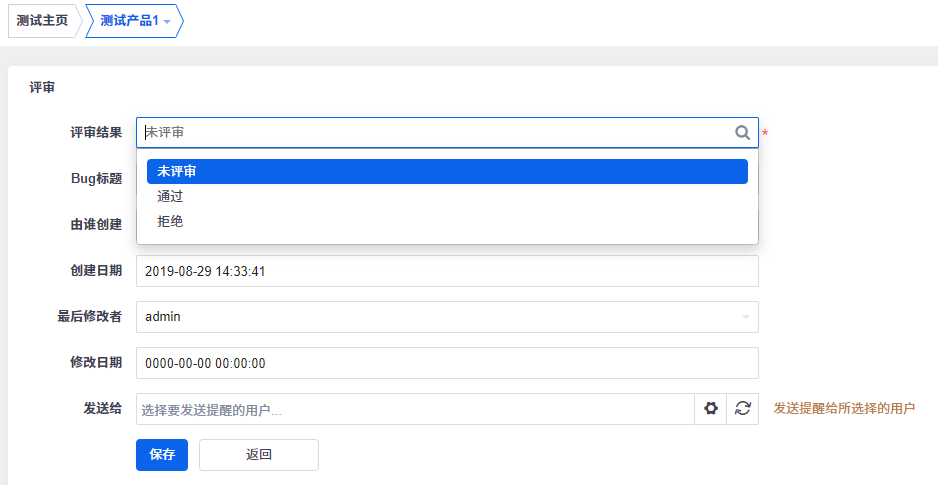Click the 评审 section heading

[42, 87]
